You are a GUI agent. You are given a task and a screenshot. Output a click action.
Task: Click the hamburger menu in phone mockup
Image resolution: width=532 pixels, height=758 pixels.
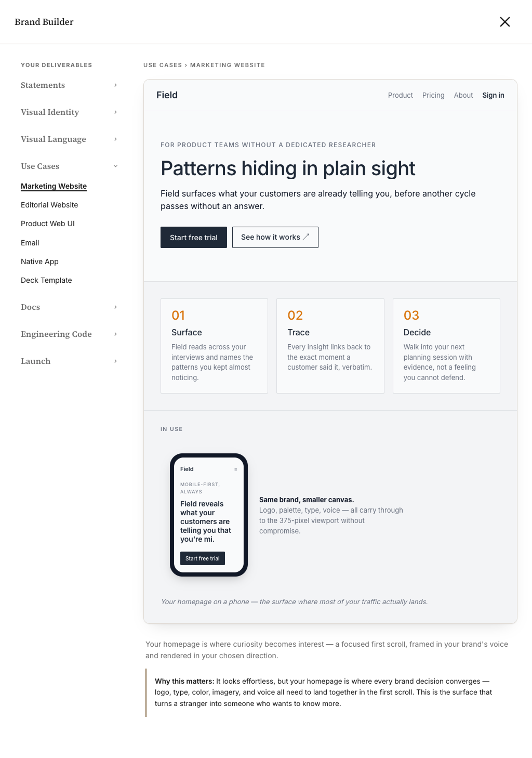[235, 469]
